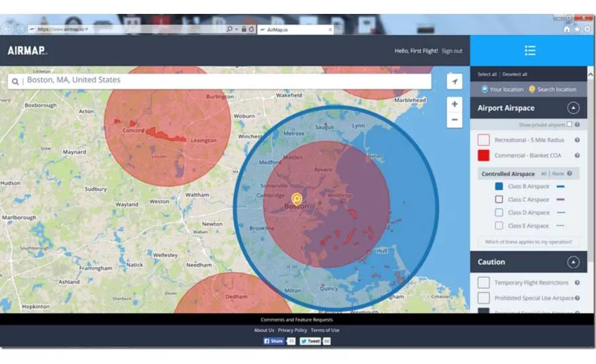The height and width of the screenshot is (364, 596).
Task: Click the Concord label on the map
Action: [133, 130]
